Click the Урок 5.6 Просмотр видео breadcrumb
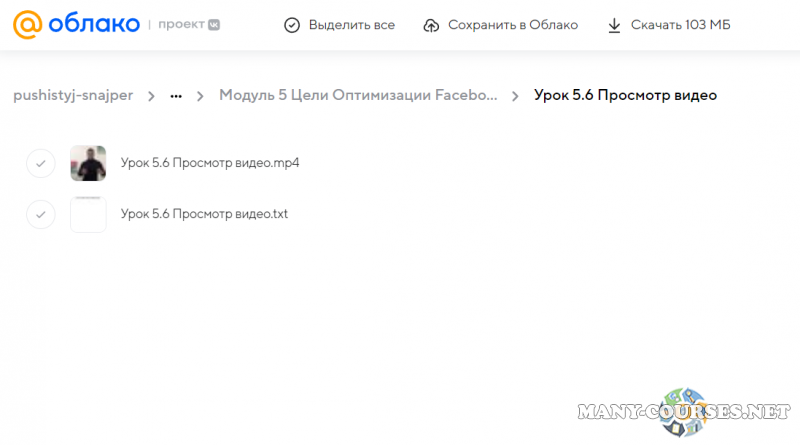The width and height of the screenshot is (800, 445). 625,96
